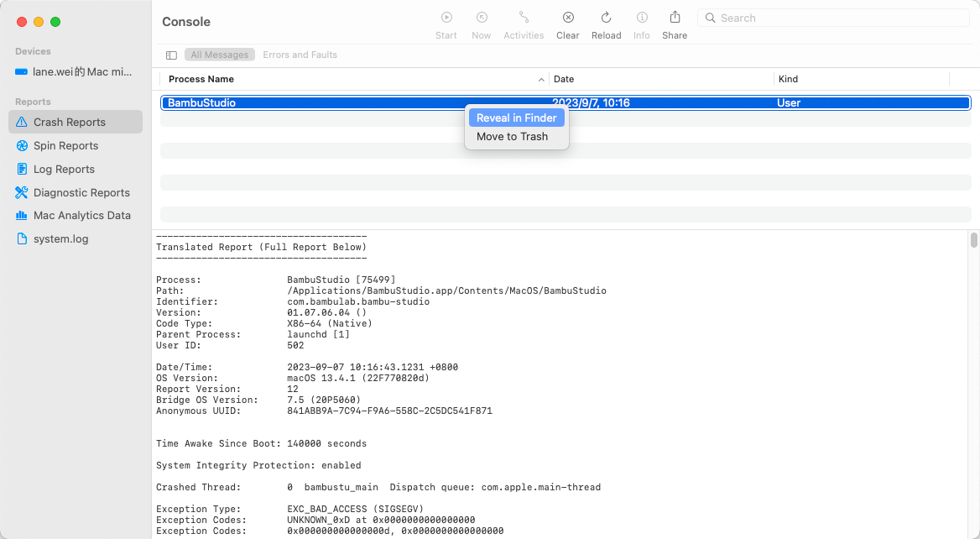Click the Share toolbar icon

click(675, 17)
